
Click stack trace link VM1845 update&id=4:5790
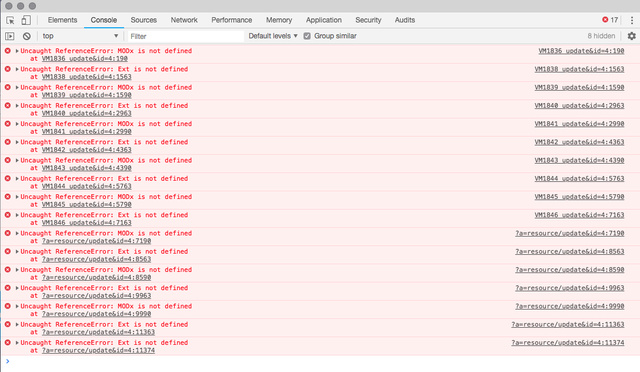pos(87,205)
